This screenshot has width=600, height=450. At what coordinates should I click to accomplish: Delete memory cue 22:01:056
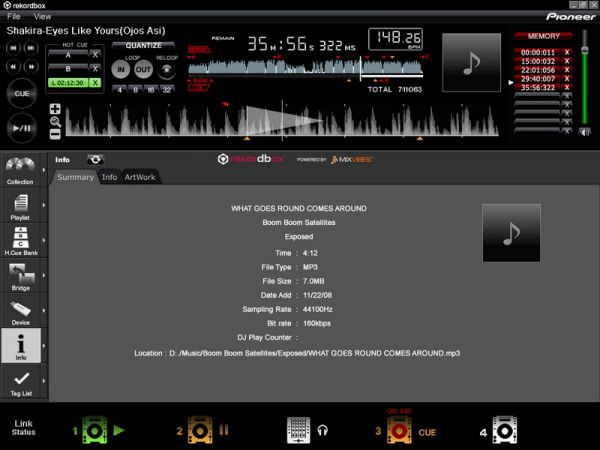(x=567, y=70)
